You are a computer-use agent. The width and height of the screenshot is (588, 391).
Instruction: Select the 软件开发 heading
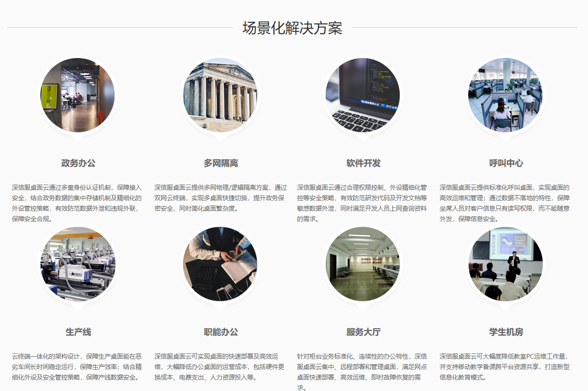(x=364, y=163)
